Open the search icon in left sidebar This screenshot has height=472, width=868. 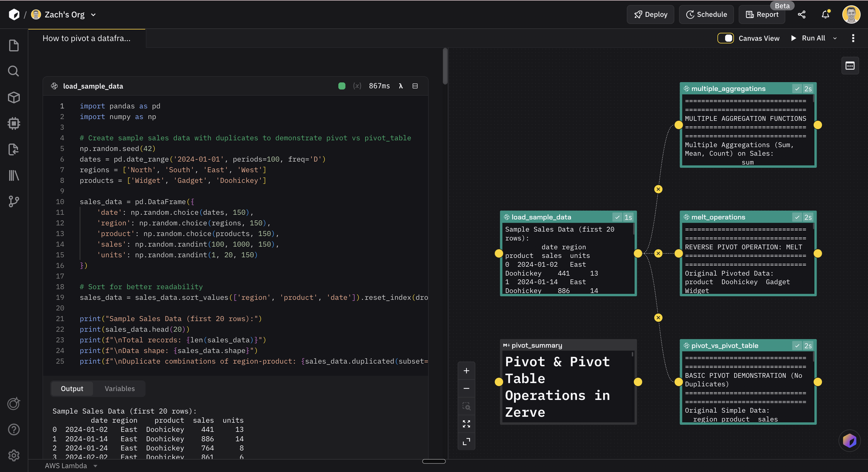14,71
